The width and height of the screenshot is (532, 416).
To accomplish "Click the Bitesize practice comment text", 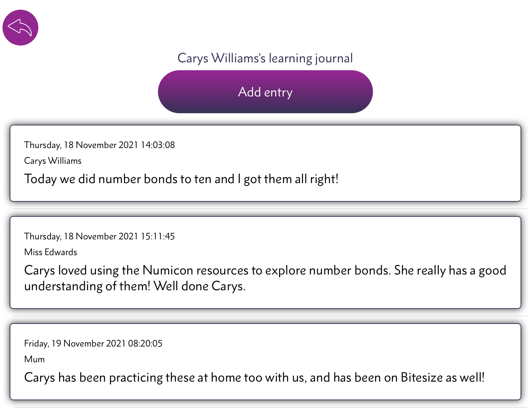I will coord(254,377).
